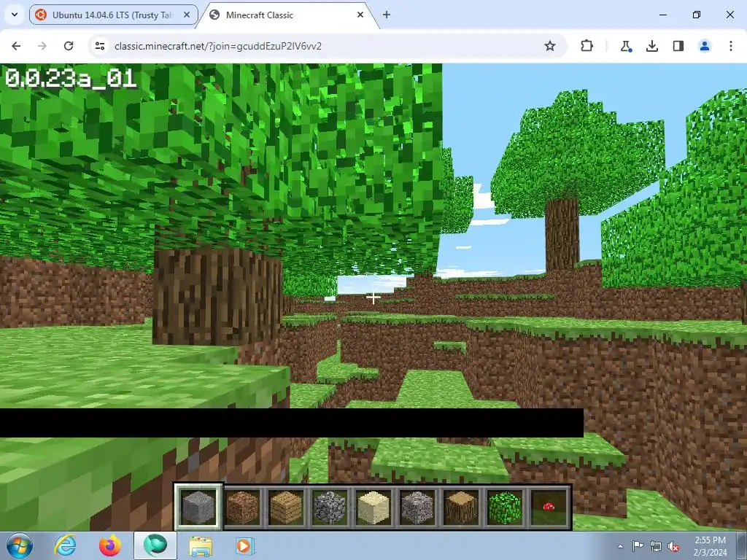Select the stone block in the hotbar
This screenshot has width=747, height=560.
[x=198, y=507]
